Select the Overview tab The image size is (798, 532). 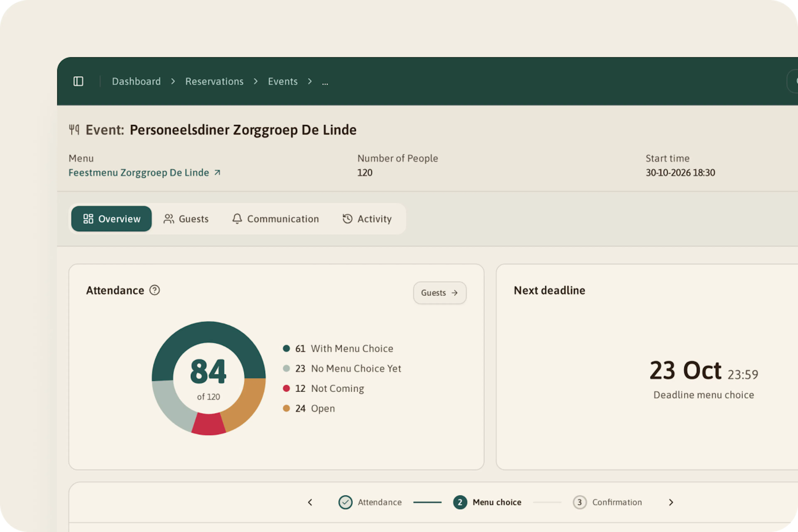coord(112,219)
